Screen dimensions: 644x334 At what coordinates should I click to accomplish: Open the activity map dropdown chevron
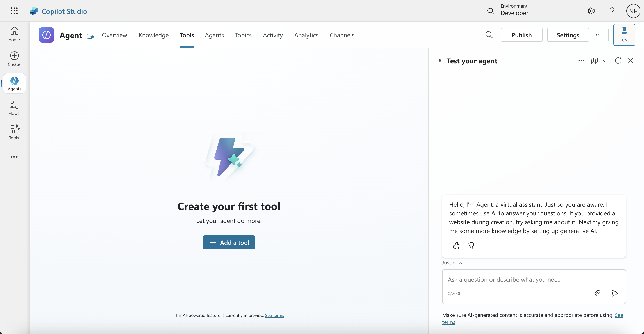(605, 61)
